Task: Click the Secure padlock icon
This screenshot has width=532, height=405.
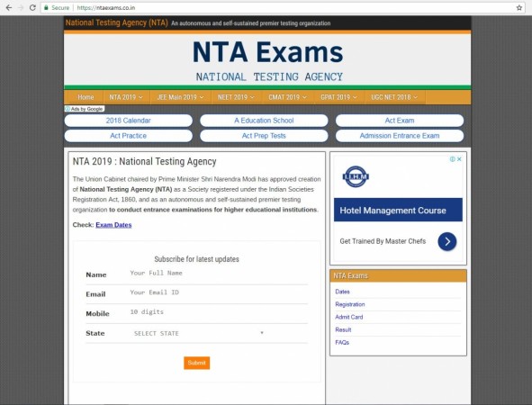Action: pyautogui.click(x=46, y=7)
